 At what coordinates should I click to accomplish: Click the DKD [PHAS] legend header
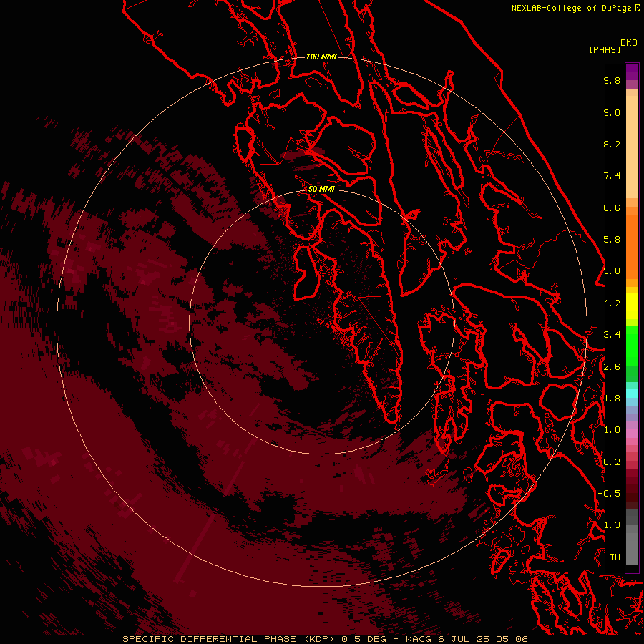pos(613,47)
